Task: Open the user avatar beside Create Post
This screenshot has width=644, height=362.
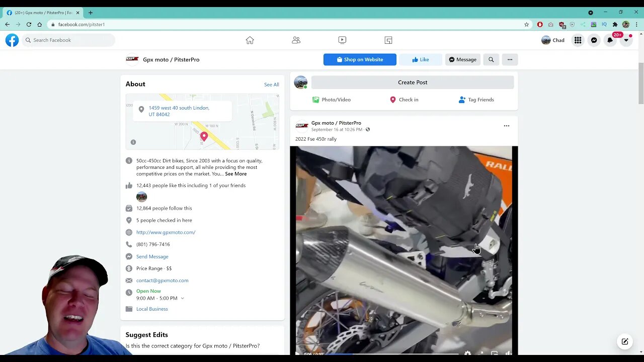Action: point(301,82)
